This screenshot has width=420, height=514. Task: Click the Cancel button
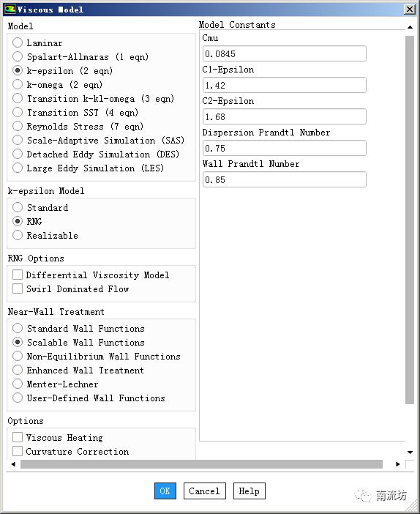[204, 491]
